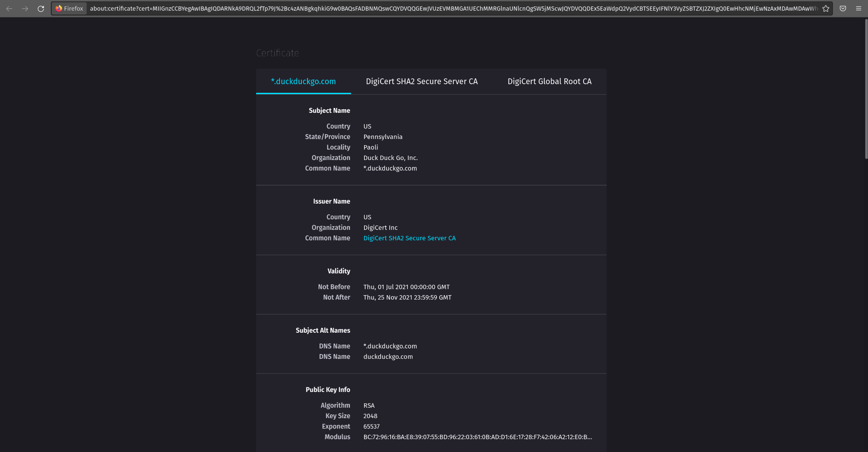Select the first DNS Name value '*.duckduckgo.com'
This screenshot has height=452, width=868.
390,346
